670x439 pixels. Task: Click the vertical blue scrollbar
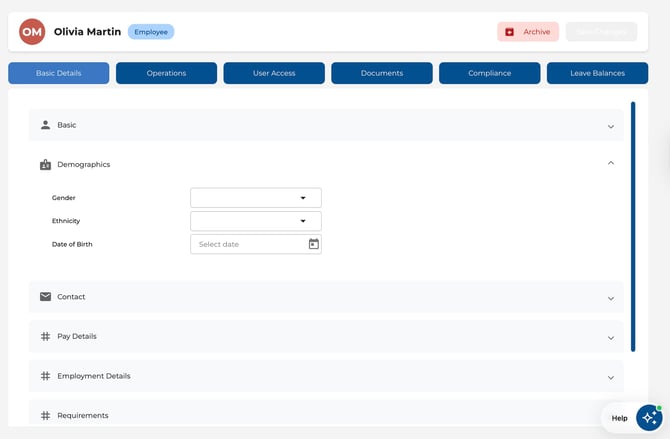[x=632, y=225]
